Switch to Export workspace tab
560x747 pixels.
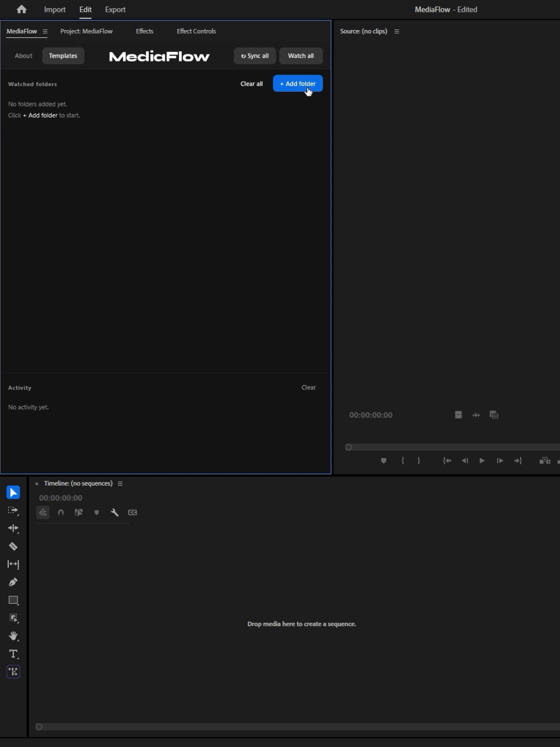click(115, 9)
